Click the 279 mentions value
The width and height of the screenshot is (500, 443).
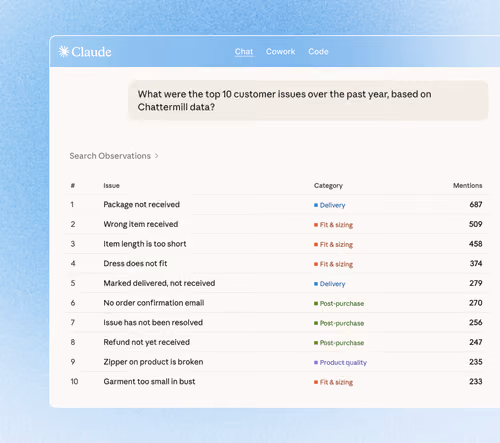(476, 283)
